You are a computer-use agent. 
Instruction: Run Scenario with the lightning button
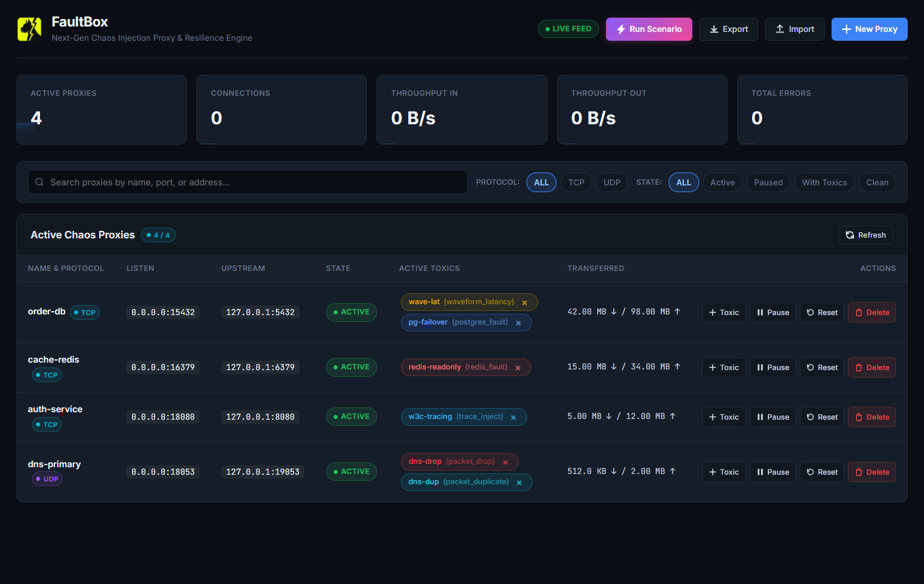(649, 29)
